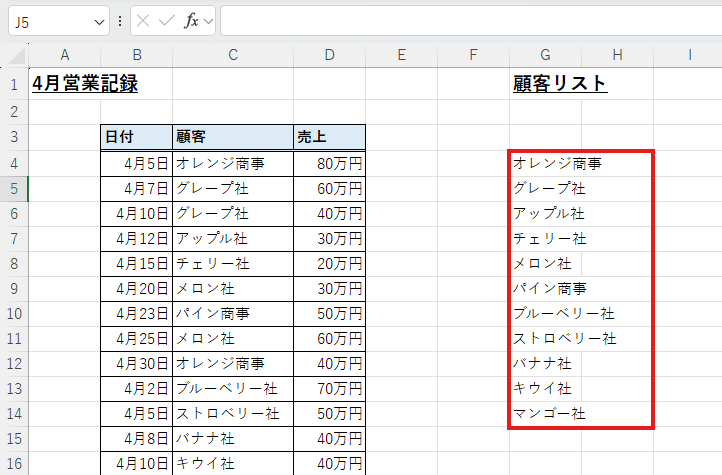Select column G header
The height and width of the screenshot is (475, 722).
point(545,54)
